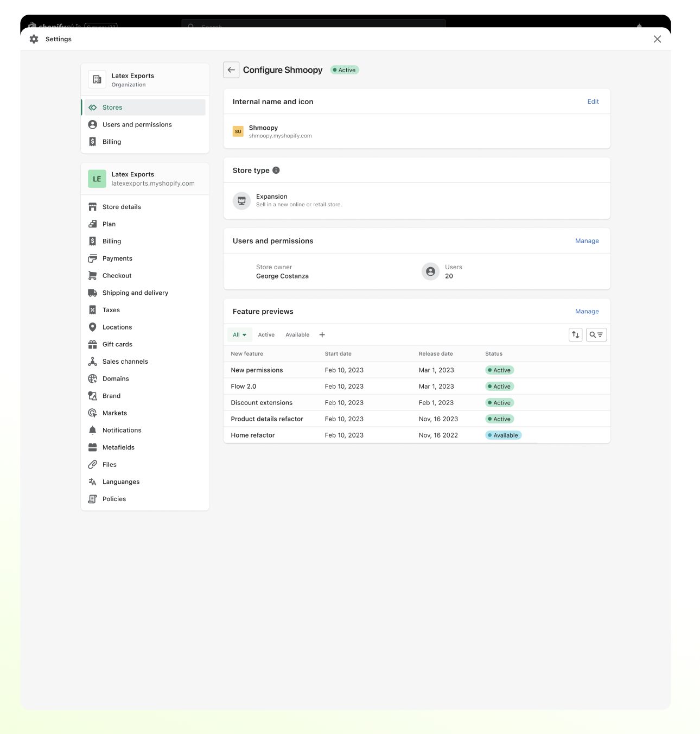Click the Product details refactor row
The image size is (700, 734).
417,419
